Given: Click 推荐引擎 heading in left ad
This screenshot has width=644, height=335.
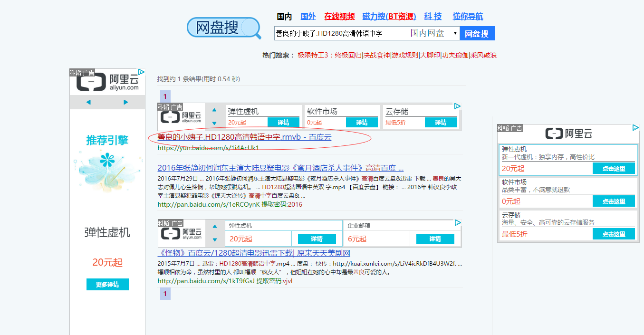Looking at the screenshot, I should pos(107,140).
